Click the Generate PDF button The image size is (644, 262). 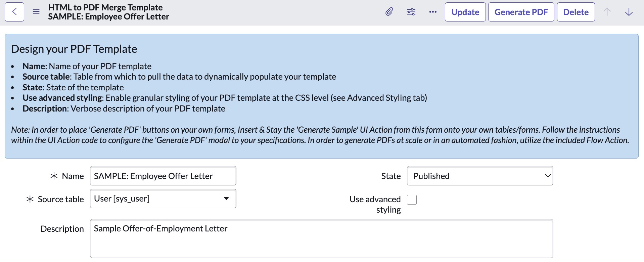pyautogui.click(x=521, y=12)
